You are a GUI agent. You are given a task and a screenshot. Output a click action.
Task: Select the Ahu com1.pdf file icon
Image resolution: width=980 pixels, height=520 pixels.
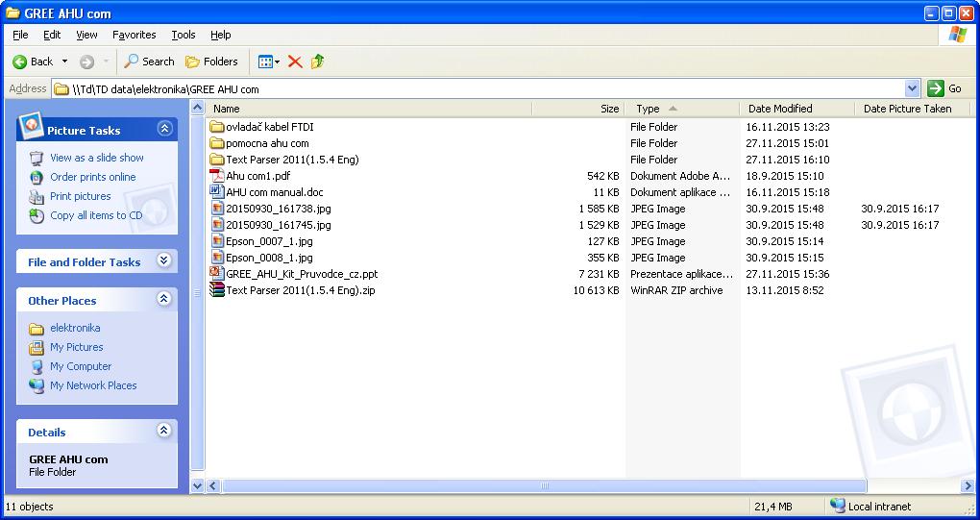(217, 176)
